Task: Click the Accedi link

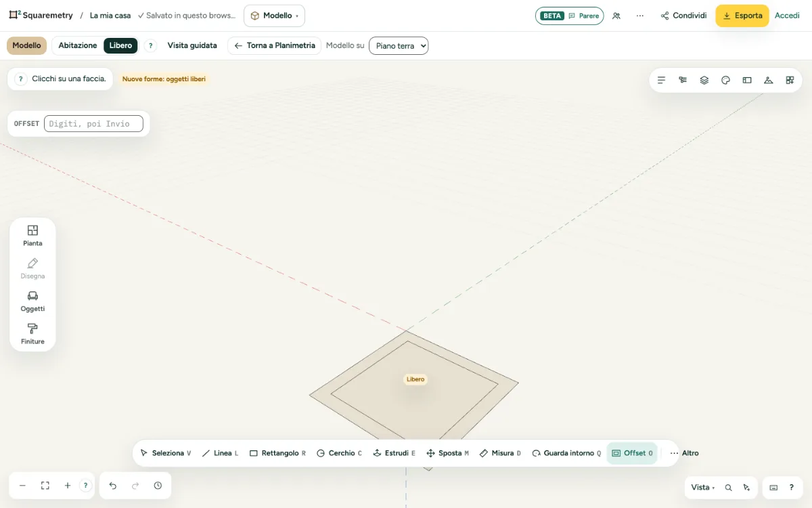Action: [787, 16]
